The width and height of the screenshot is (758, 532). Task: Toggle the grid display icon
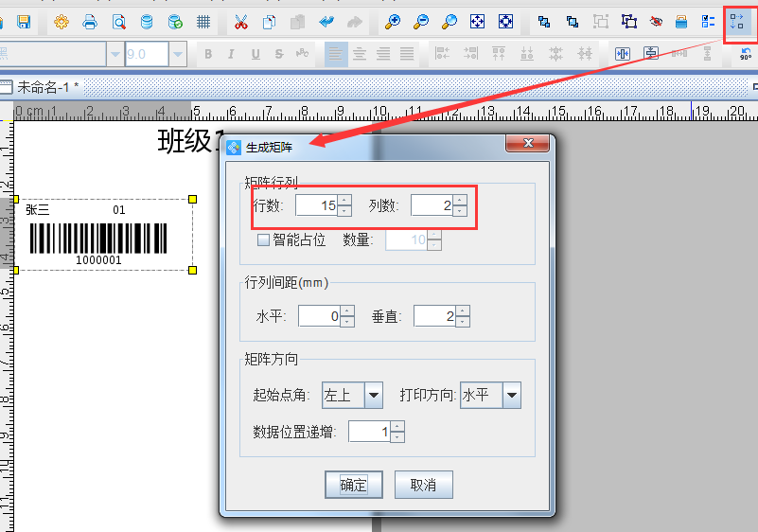tap(203, 22)
